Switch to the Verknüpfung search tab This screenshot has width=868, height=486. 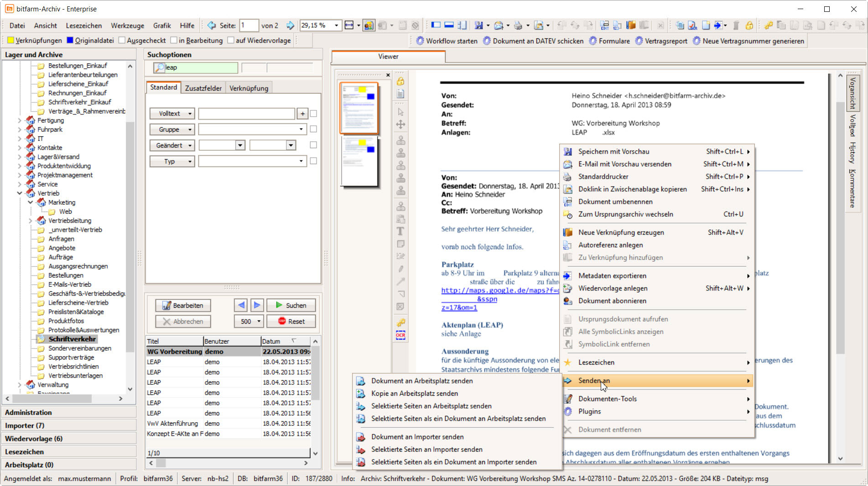[x=249, y=88]
